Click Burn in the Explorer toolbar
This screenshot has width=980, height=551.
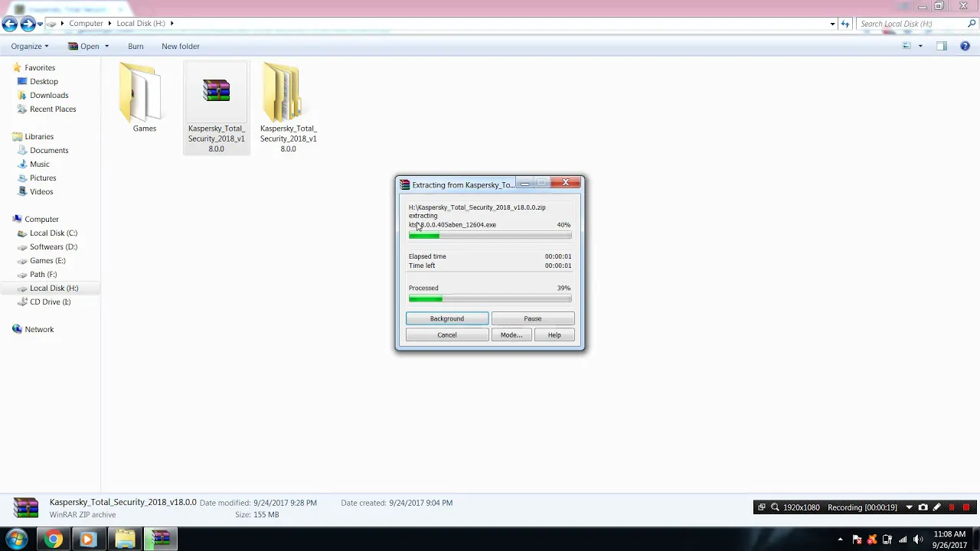(136, 47)
